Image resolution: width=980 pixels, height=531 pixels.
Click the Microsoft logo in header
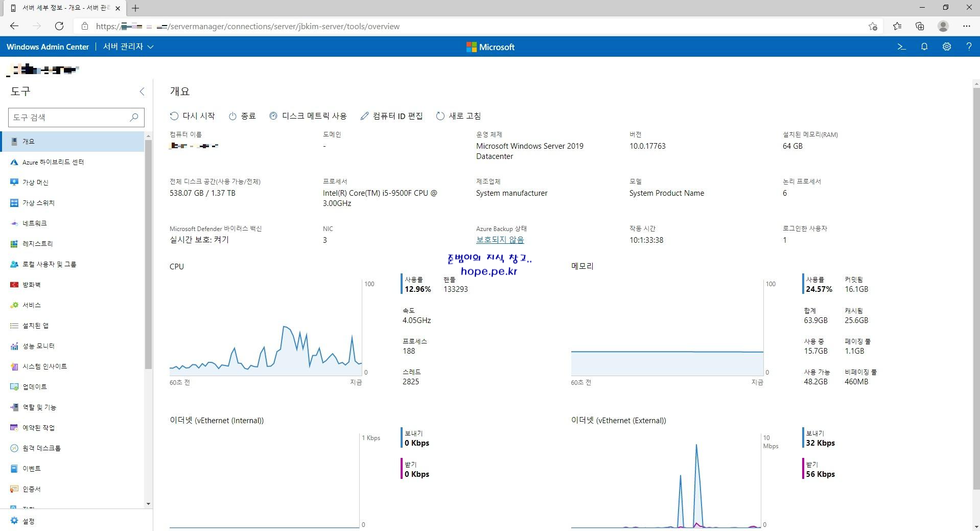[490, 47]
